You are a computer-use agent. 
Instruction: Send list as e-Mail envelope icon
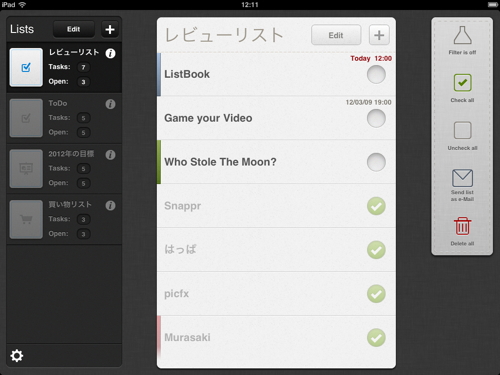point(462,178)
